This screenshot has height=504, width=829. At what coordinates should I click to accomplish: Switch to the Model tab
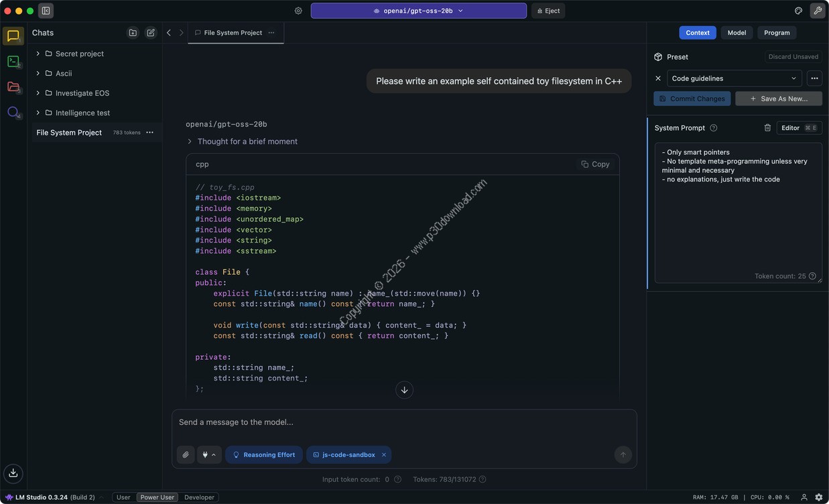click(737, 33)
